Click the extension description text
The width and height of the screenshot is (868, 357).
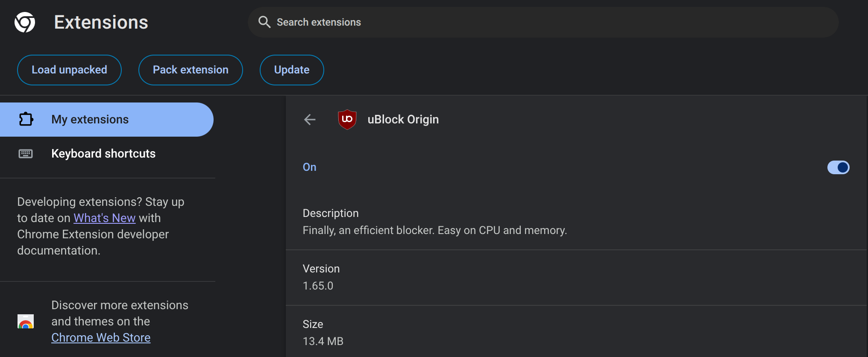coord(434,231)
